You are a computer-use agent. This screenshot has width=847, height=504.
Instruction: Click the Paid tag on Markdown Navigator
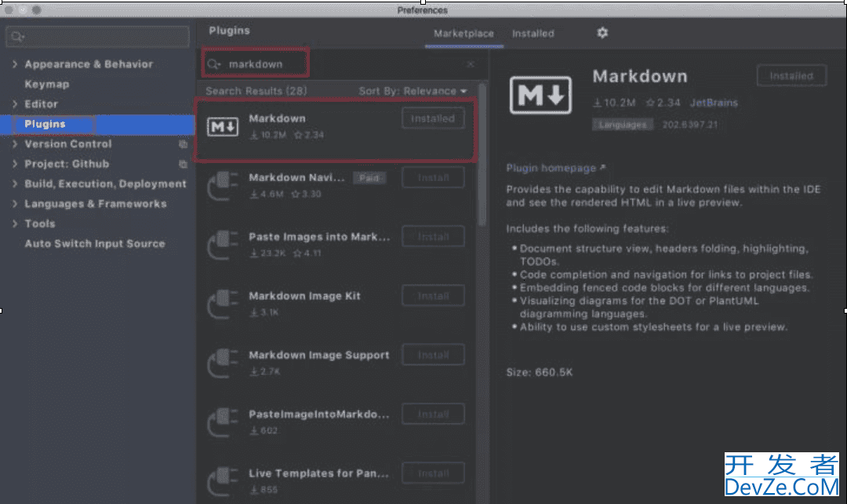coord(369,178)
